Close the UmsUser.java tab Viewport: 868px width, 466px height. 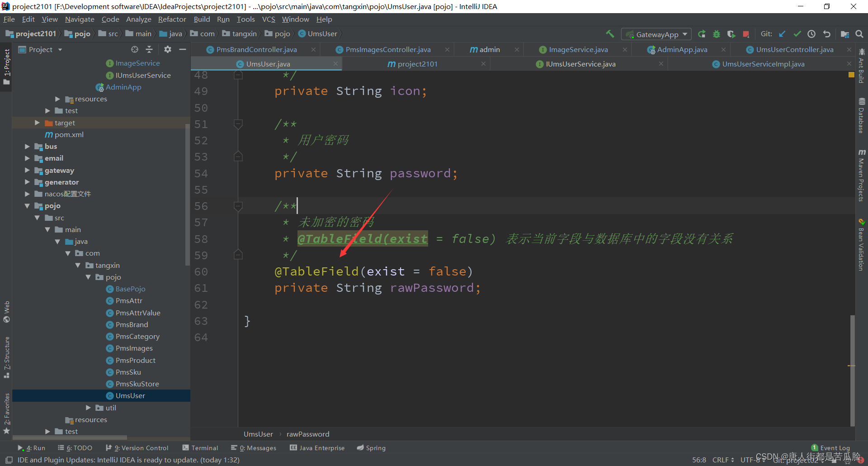coord(335,64)
